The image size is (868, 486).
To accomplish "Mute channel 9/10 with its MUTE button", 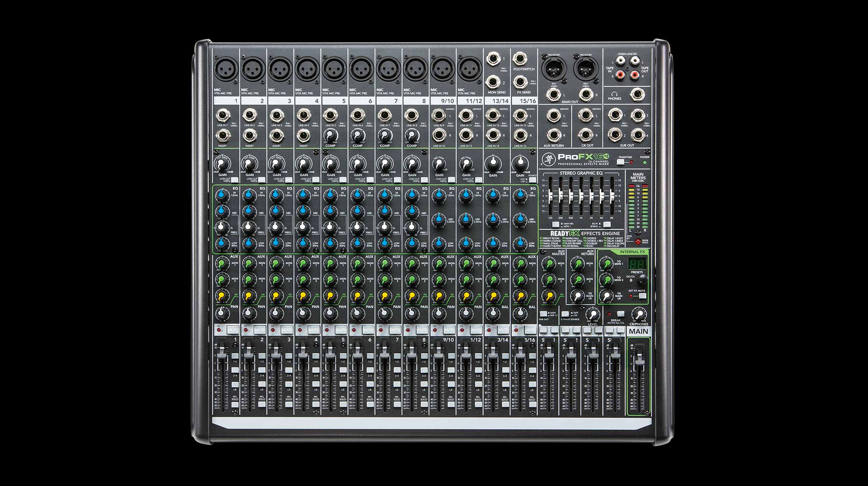I will click(x=449, y=330).
